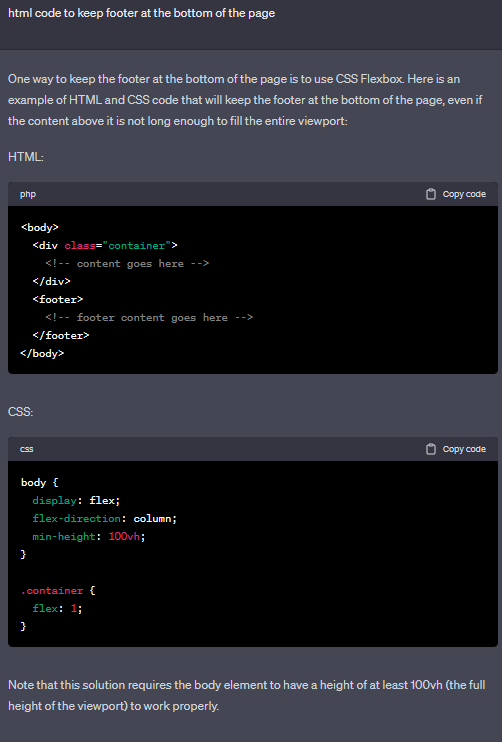Click the '.container {' selector line

(58, 591)
